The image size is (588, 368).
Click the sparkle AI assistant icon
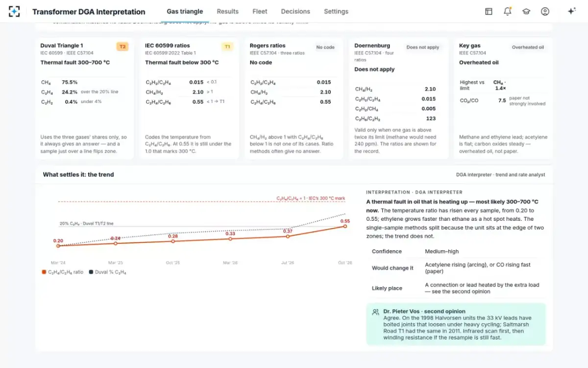point(571,11)
